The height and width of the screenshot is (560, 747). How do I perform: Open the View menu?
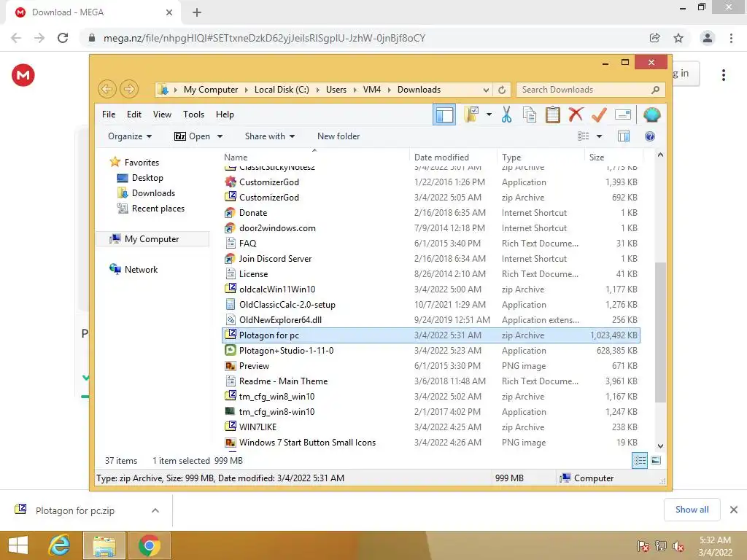tap(162, 114)
